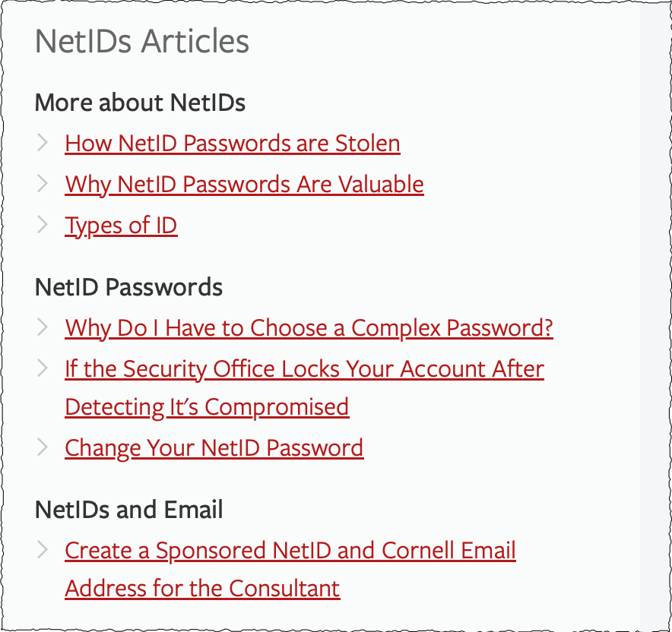Click chevron beside How NetID Passwords are Stolen
This screenshot has width=672, height=632.
pyautogui.click(x=43, y=142)
